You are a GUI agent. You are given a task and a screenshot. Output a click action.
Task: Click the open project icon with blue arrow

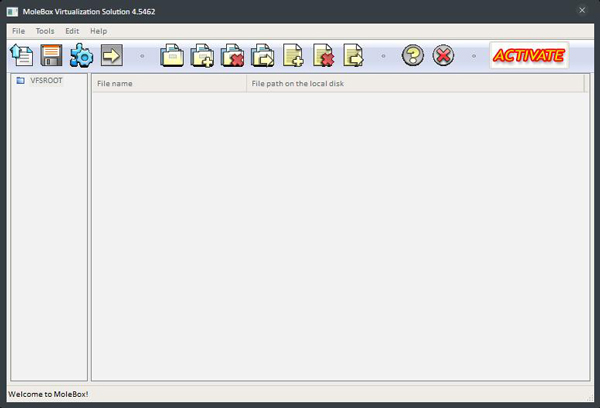21,55
